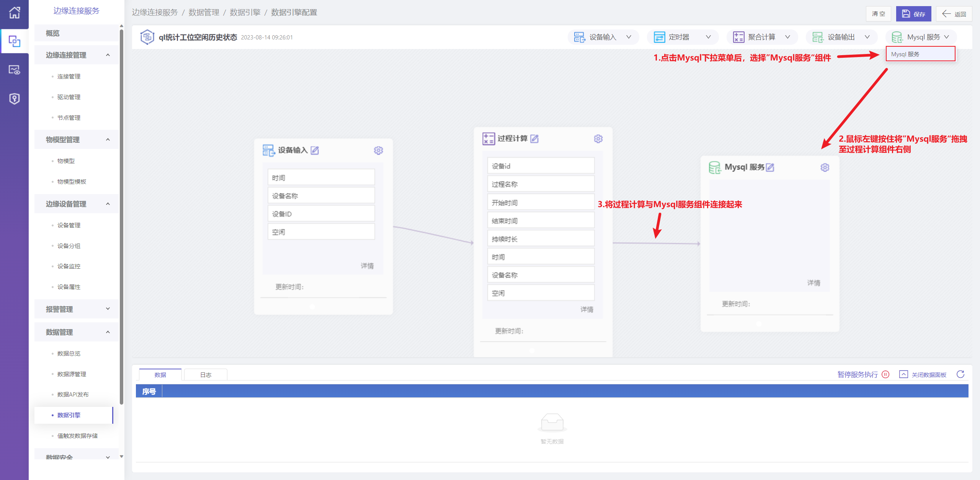This screenshot has width=980, height=480.
Task: Switch to the 数据 tab
Action: [160, 375]
